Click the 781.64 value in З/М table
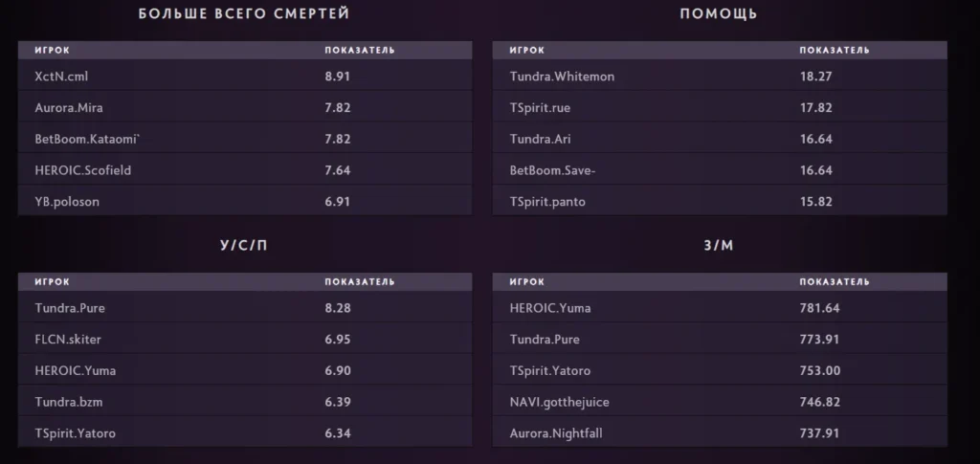The width and height of the screenshot is (980, 464). click(x=819, y=309)
